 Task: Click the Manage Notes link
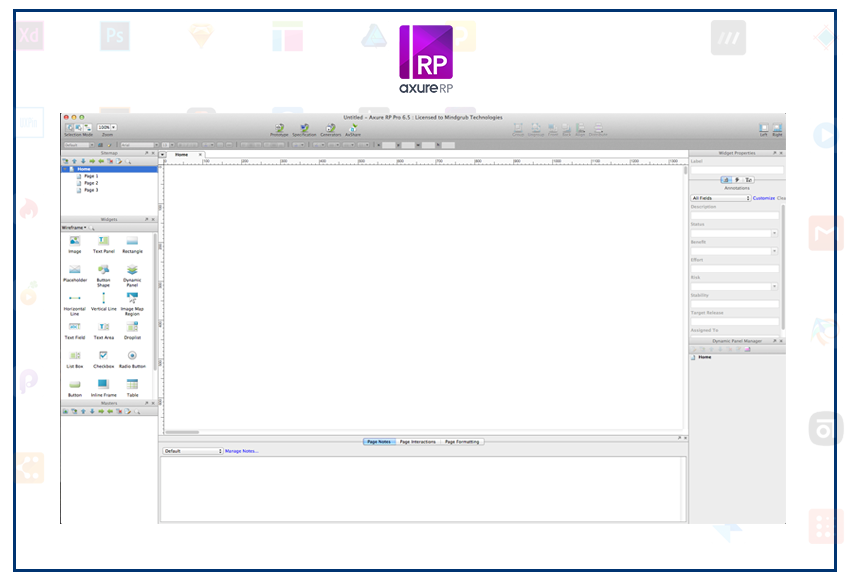tap(241, 451)
